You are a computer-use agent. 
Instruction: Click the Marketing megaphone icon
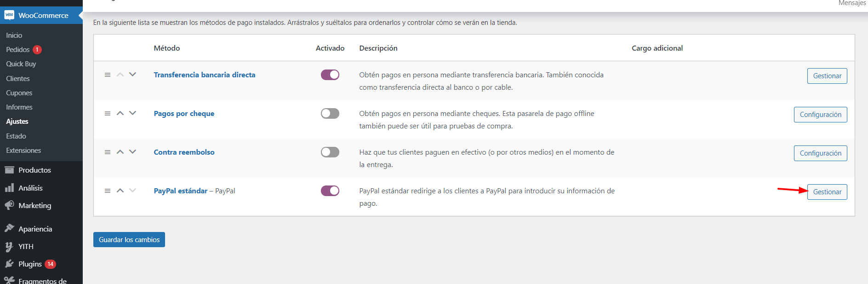click(x=9, y=205)
